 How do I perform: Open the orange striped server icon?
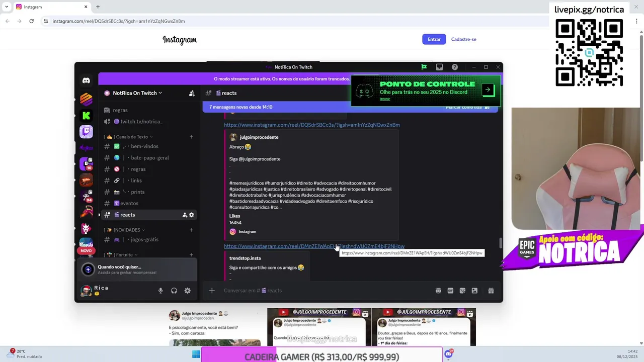coord(86,99)
